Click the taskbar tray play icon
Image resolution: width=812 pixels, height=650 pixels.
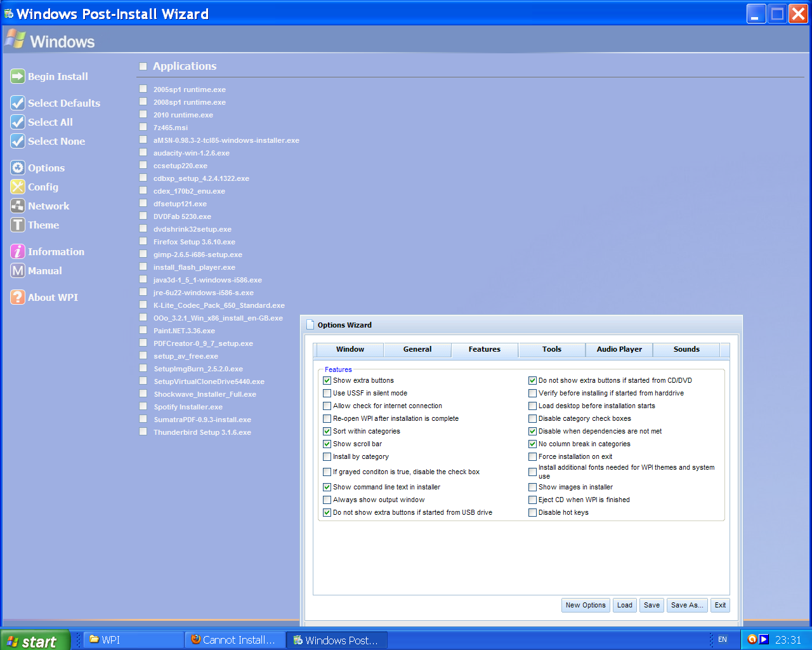[763, 639]
